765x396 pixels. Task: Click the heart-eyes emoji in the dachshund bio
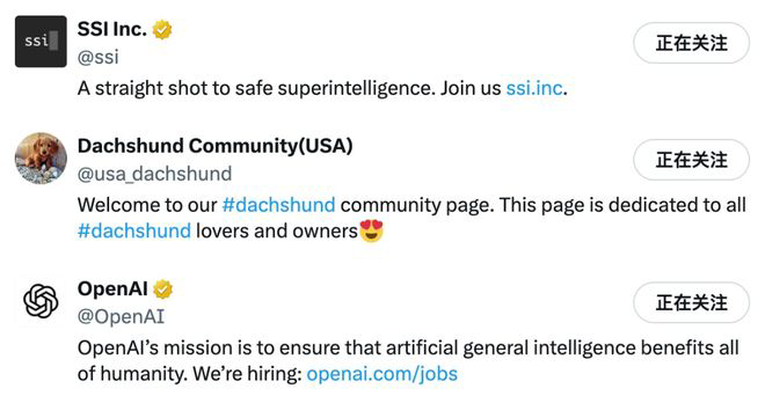coord(371,231)
